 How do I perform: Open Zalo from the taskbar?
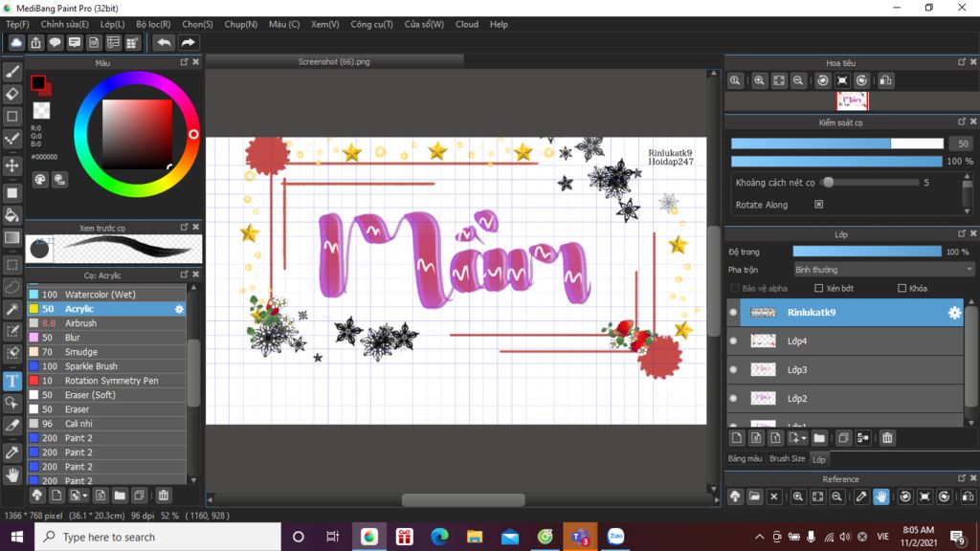click(x=615, y=537)
